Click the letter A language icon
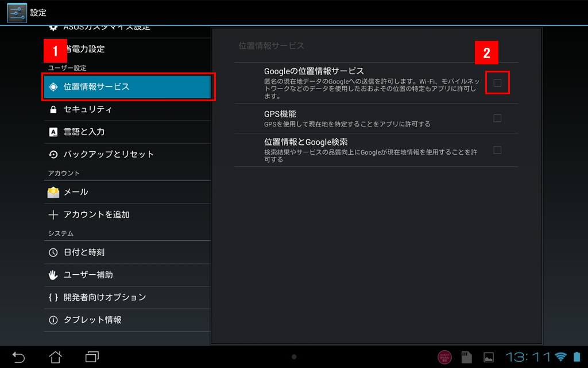The width and height of the screenshot is (588, 368). [x=53, y=132]
